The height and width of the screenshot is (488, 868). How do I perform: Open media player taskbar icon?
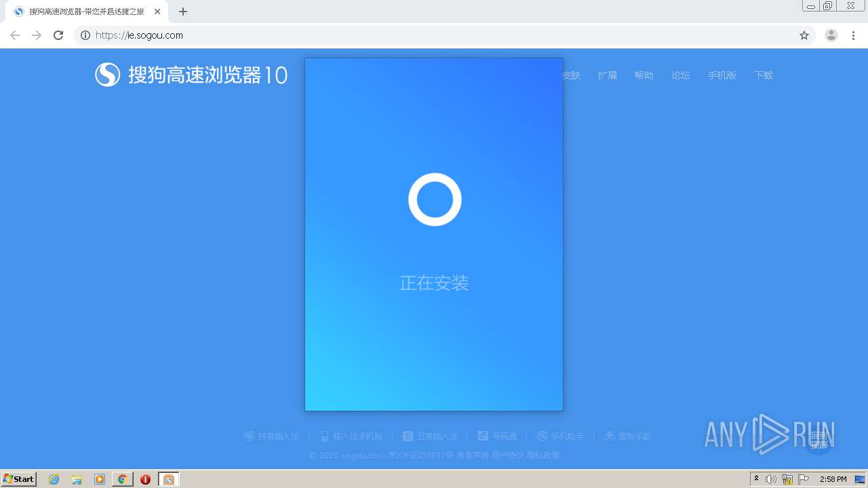click(100, 479)
